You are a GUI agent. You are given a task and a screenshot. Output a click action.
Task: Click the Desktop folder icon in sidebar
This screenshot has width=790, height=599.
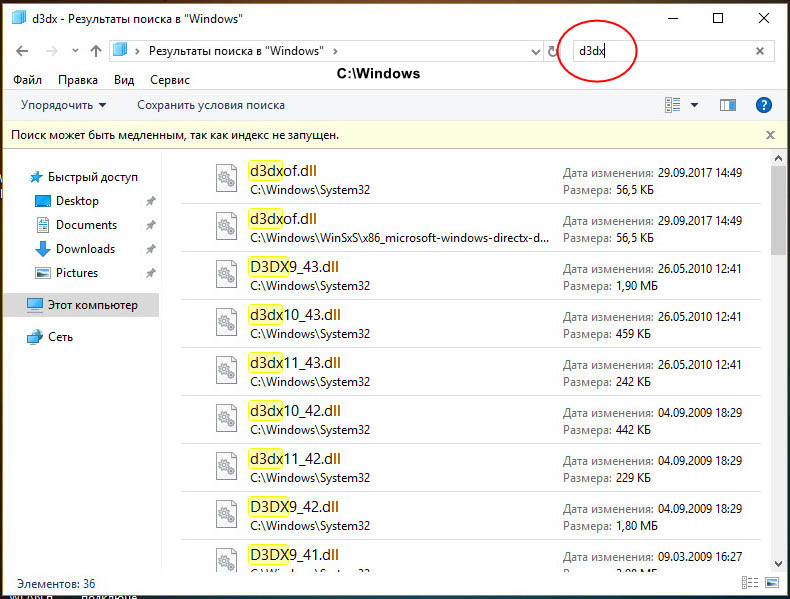pos(43,201)
